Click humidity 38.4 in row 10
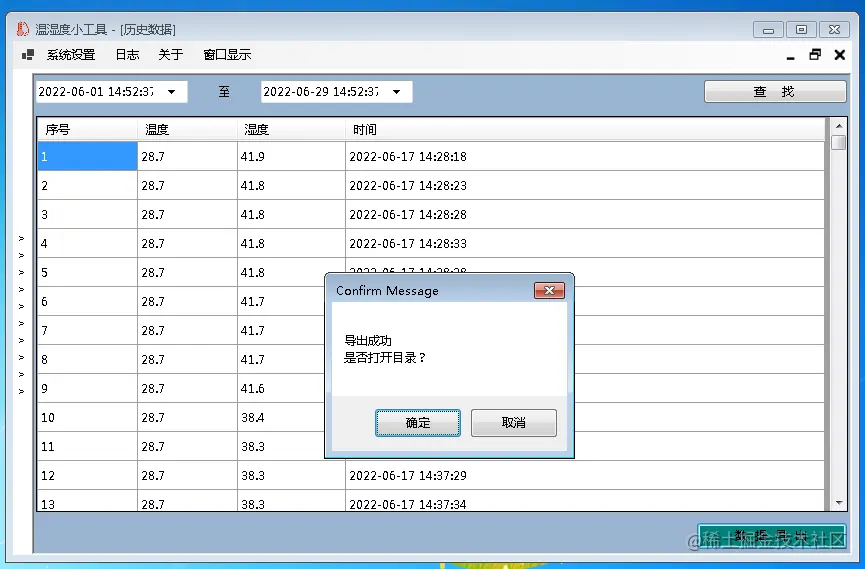865x569 pixels. 253,418
